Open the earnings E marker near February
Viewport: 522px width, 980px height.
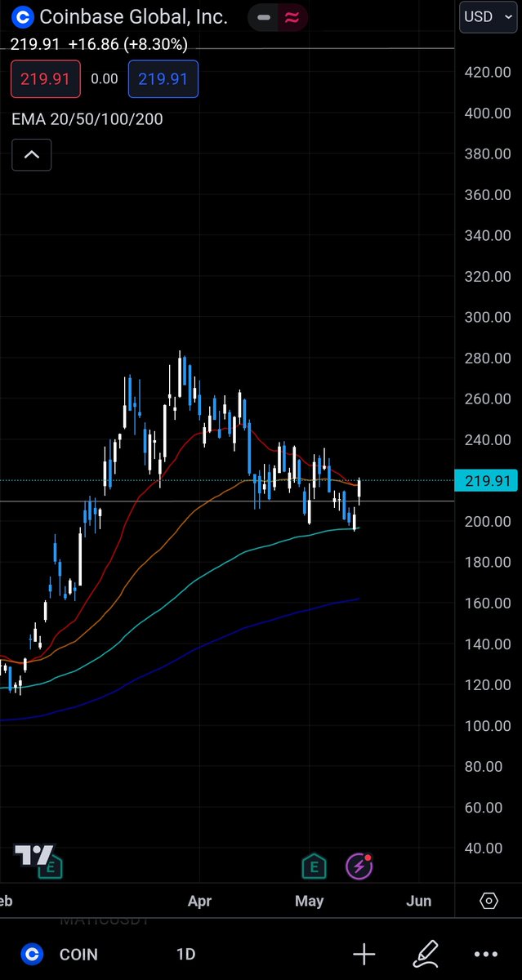coord(52,866)
